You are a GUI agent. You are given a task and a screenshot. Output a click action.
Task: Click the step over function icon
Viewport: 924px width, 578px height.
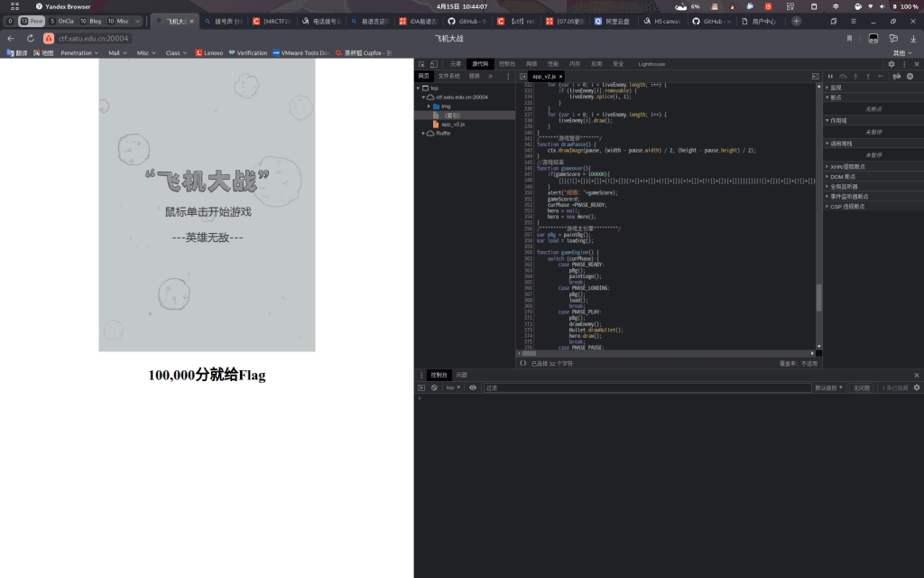[x=843, y=76]
